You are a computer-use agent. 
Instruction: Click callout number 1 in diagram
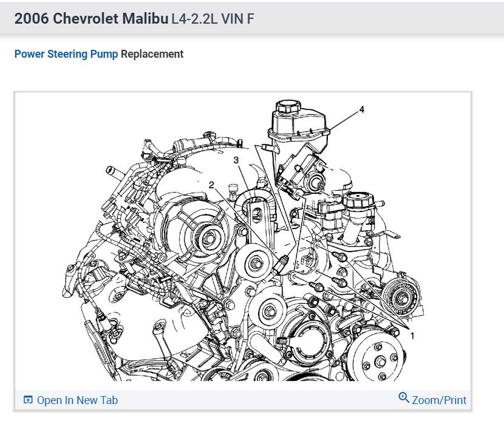click(412, 336)
